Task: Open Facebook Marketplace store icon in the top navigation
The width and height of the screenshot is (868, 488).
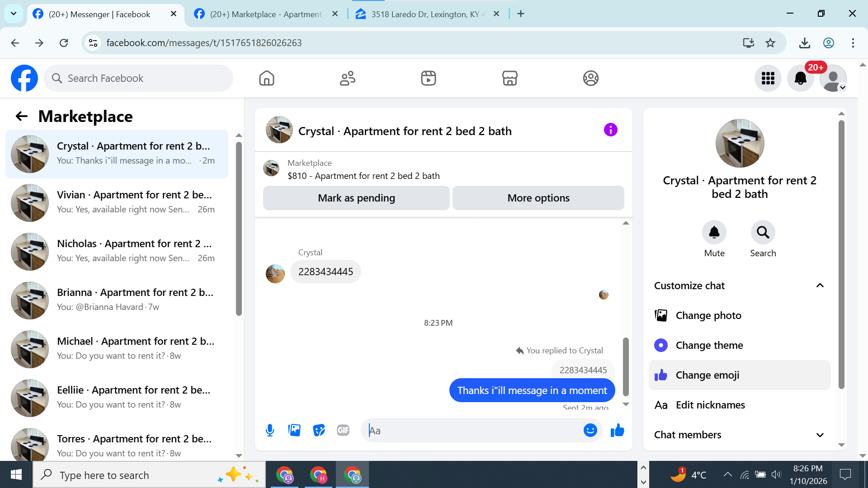Action: (509, 78)
